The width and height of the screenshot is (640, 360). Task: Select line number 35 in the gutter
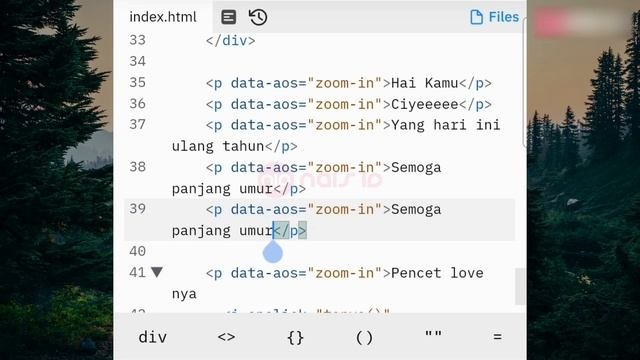138,82
